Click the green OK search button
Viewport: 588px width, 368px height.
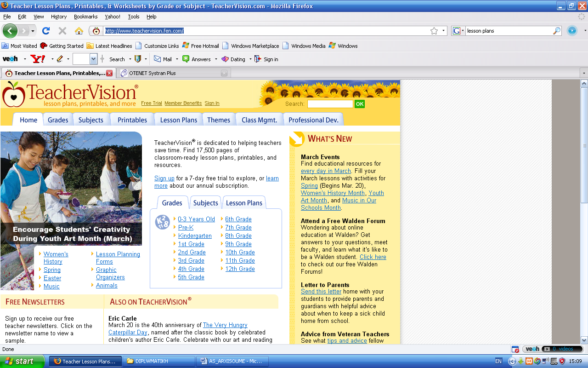click(360, 104)
